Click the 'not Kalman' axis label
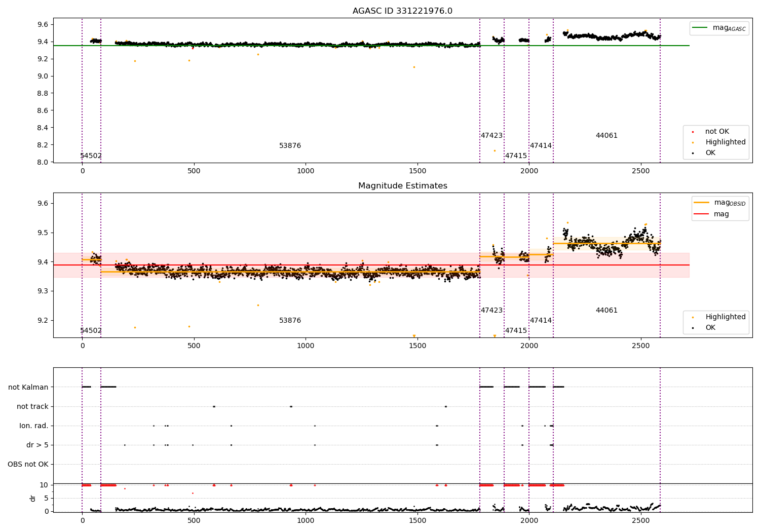 click(x=28, y=387)
